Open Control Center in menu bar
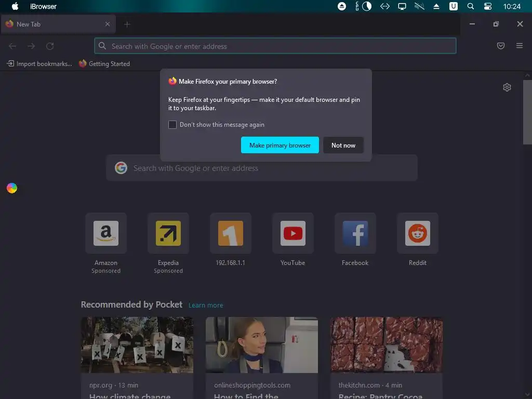Image resolution: width=532 pixels, height=399 pixels. pos(487,6)
